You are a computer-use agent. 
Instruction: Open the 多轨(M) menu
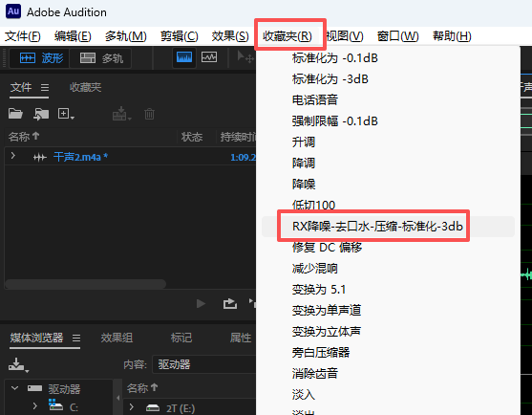(125, 36)
